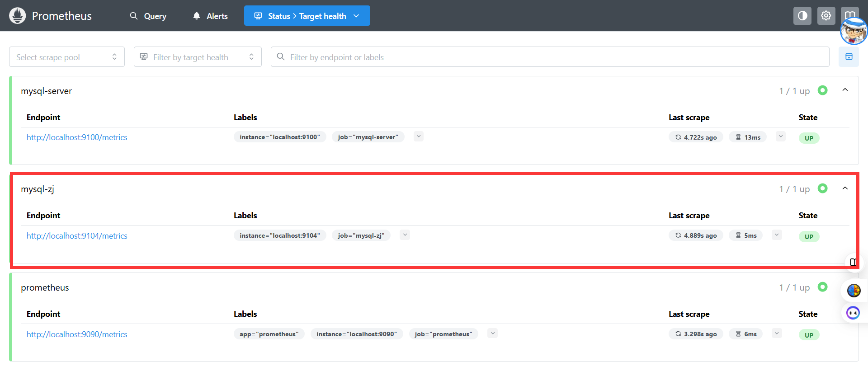Expand labels chevron for mysql-zj target
The height and width of the screenshot is (376, 868).
point(405,235)
